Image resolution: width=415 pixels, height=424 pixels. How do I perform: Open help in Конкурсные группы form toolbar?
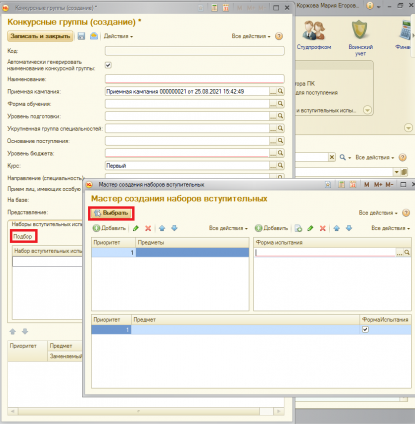(x=279, y=36)
